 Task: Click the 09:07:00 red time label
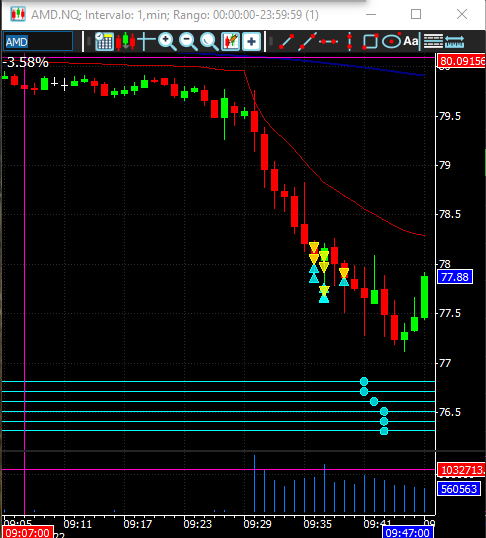click(x=27, y=533)
